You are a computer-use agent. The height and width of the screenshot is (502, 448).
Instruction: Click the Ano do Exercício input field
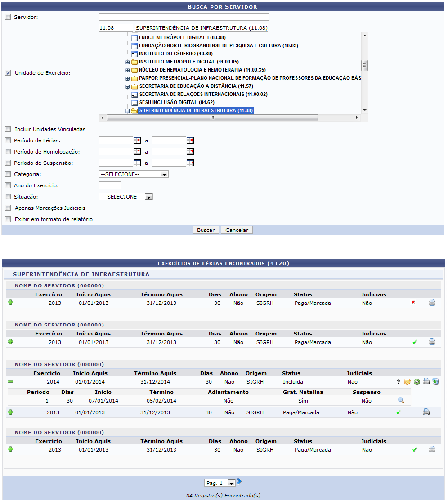(x=110, y=185)
